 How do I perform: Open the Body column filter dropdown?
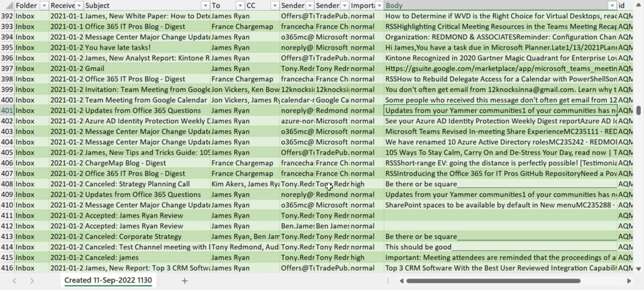(613, 5)
